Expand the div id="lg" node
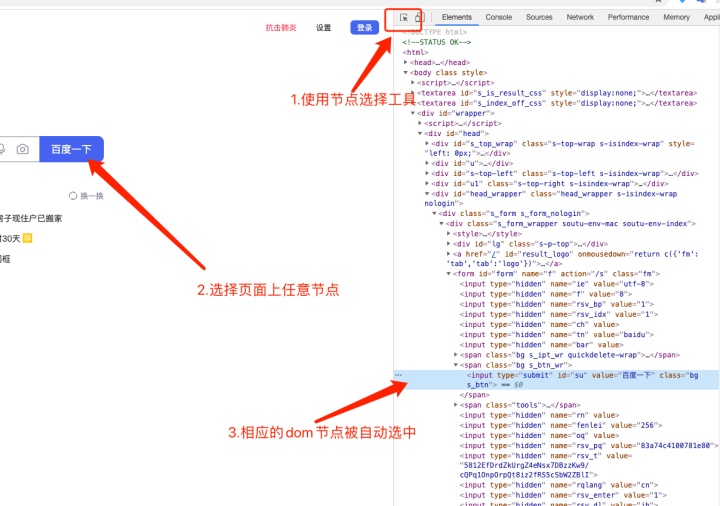Viewport: 720px width, 506px height. pos(449,243)
